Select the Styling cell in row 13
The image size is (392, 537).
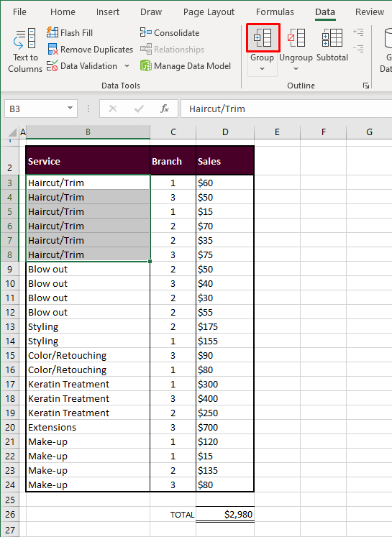point(88,326)
